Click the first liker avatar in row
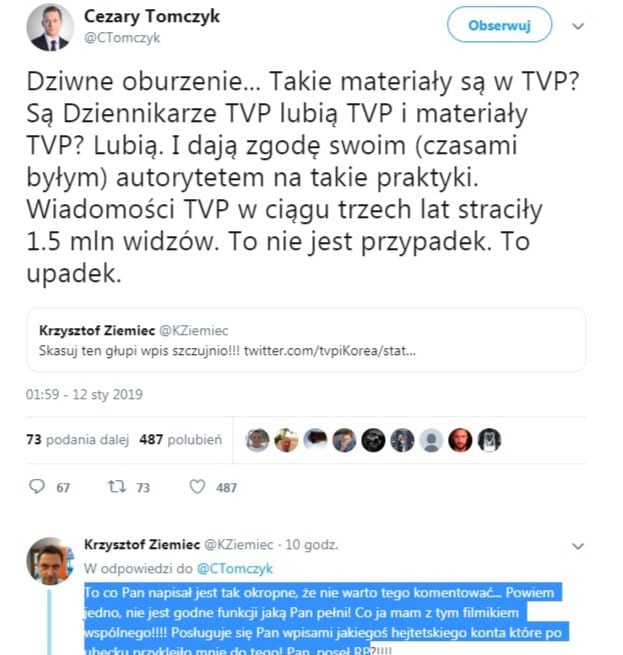Screen dimensions: 623x655 tap(257, 440)
